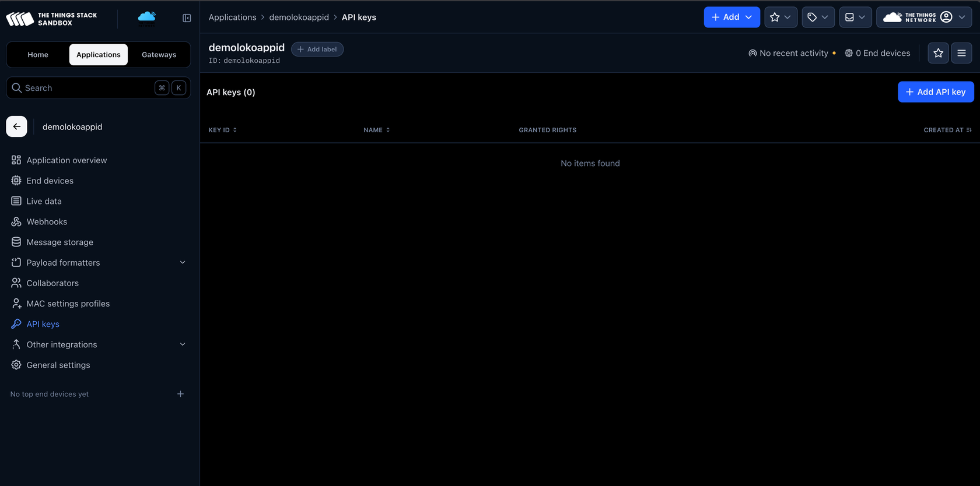
Task: Open the blue Add dropdown button
Action: (731, 17)
